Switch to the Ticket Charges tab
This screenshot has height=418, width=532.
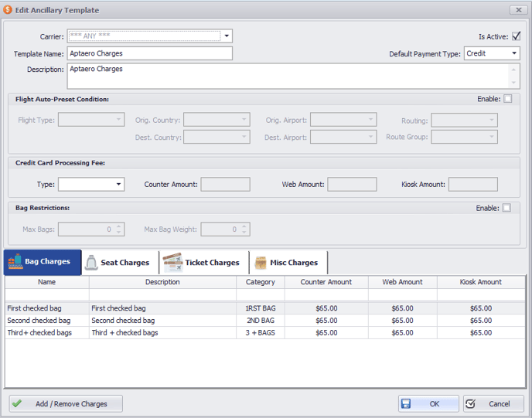(x=204, y=263)
